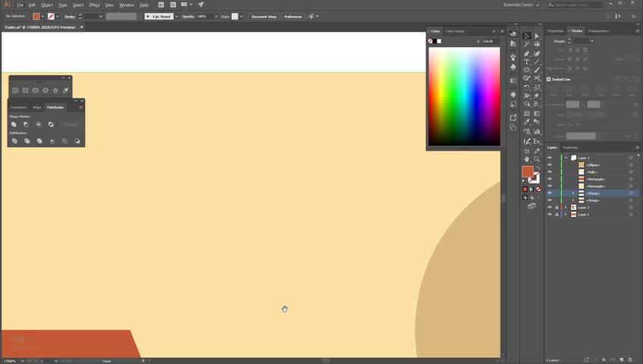Select the Rounded Rectangle tool in floating panel
Viewport: 643px width, 364px height.
26,90
